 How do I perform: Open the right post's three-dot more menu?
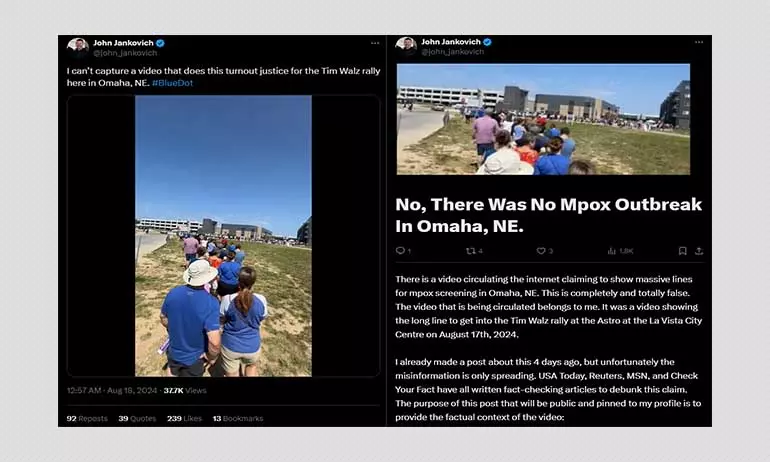699,42
